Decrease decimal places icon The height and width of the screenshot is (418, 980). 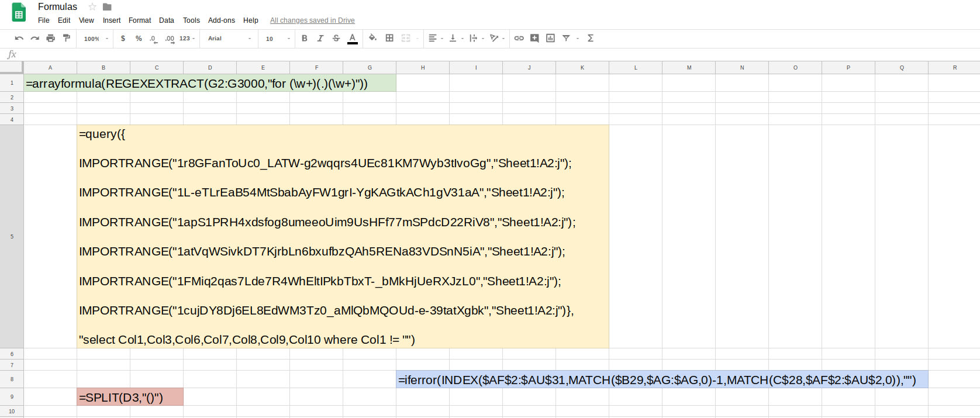click(x=153, y=39)
